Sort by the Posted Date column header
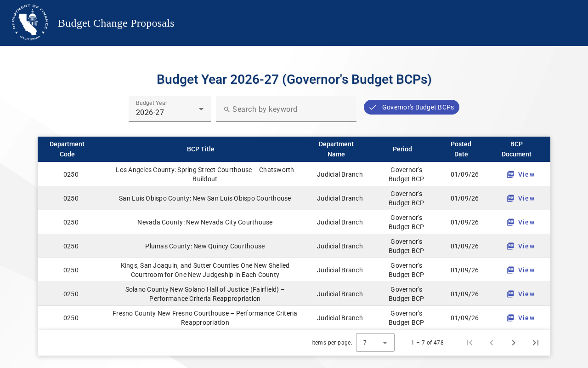588x368 pixels. [461, 149]
